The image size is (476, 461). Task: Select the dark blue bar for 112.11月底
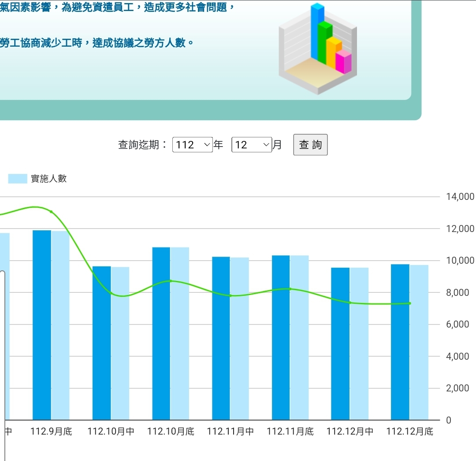point(281,338)
